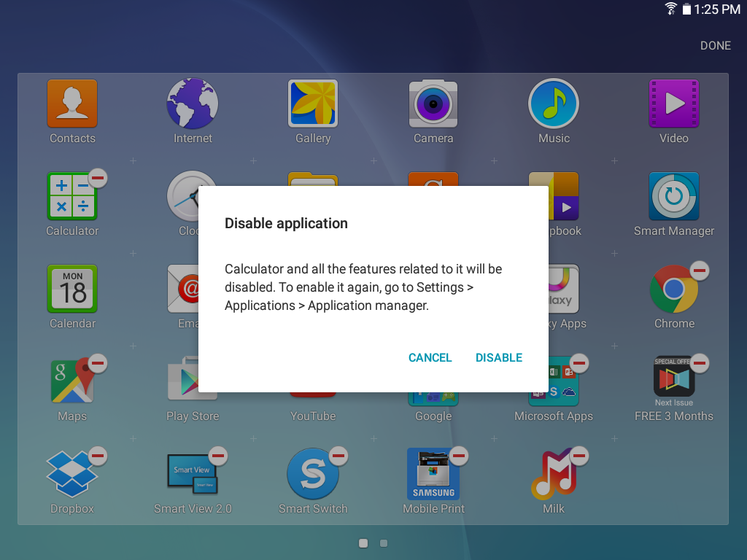
Task: Tap the remove badge on Mobile Print
Action: pyautogui.click(x=459, y=456)
